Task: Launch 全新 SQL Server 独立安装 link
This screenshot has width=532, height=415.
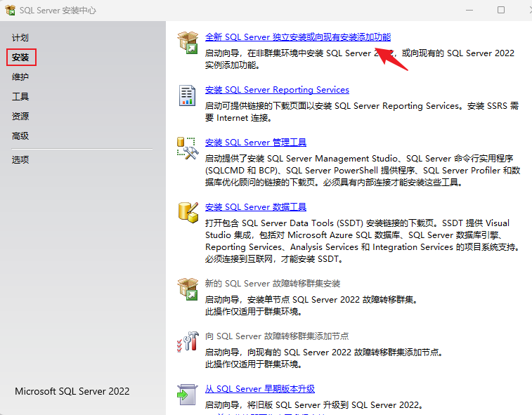Action: point(298,37)
